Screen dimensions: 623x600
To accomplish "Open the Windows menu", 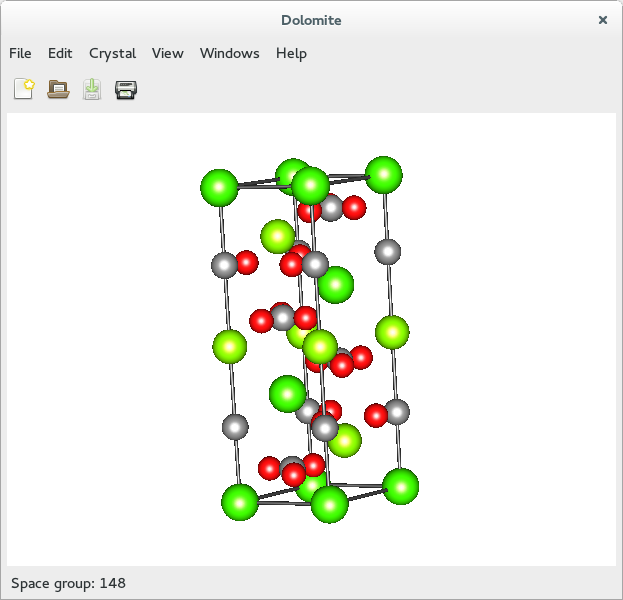I will 229,53.
